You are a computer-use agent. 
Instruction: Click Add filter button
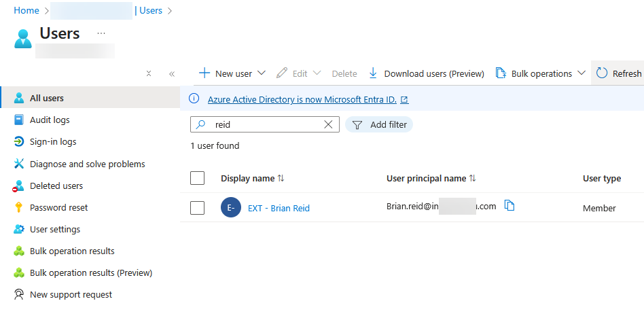tap(379, 124)
